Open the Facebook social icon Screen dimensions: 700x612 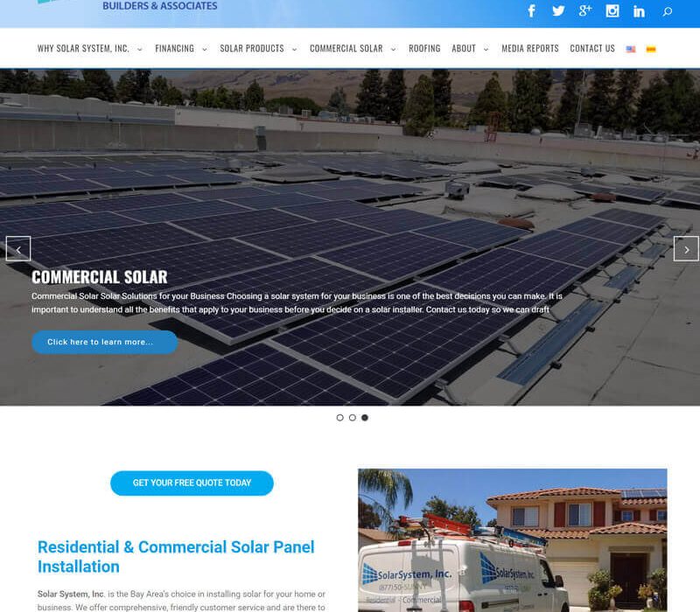[531, 11]
